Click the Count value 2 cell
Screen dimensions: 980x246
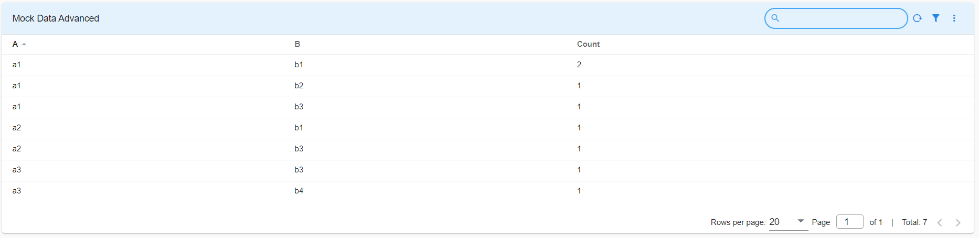579,65
